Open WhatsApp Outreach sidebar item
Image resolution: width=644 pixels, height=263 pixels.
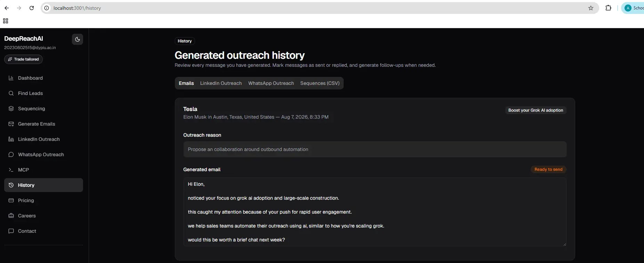pos(43,154)
